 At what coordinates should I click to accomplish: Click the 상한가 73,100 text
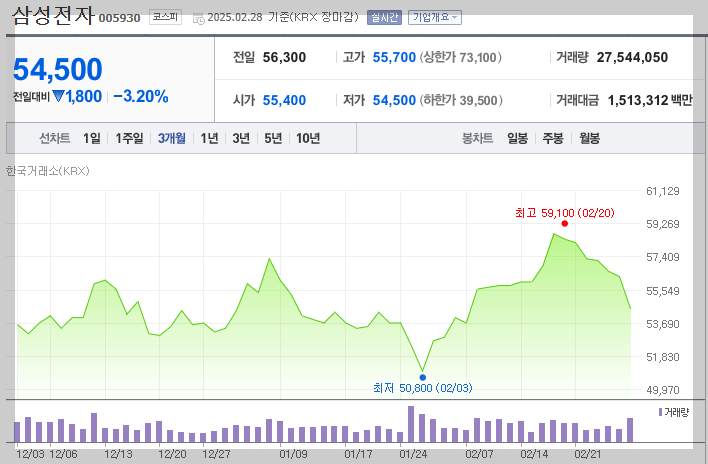click(x=461, y=57)
